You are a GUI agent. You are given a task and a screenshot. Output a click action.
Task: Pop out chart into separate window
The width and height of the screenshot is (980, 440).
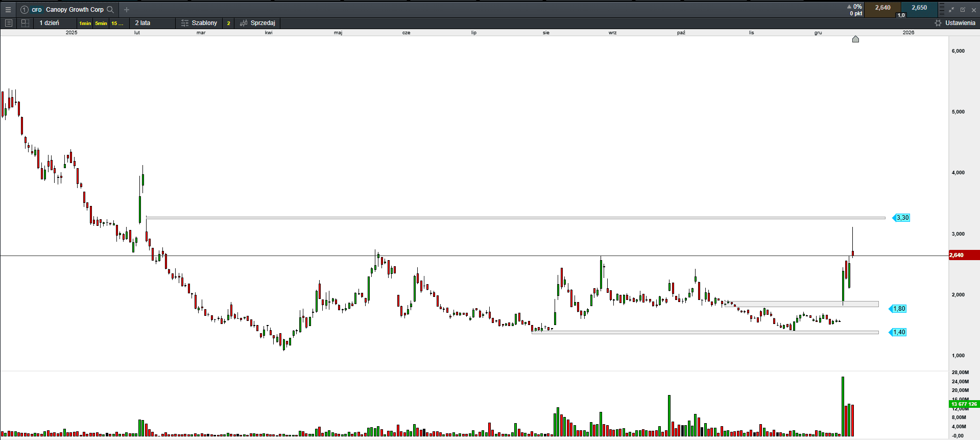[x=963, y=10]
